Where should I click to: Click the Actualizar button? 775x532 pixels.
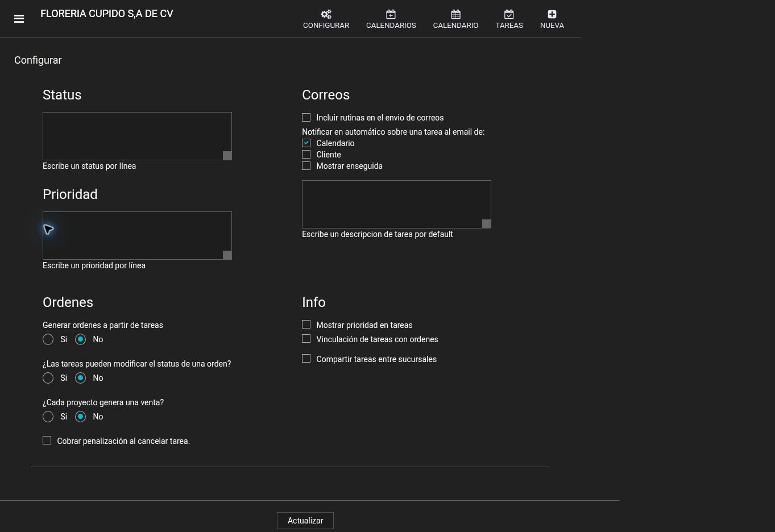click(305, 521)
